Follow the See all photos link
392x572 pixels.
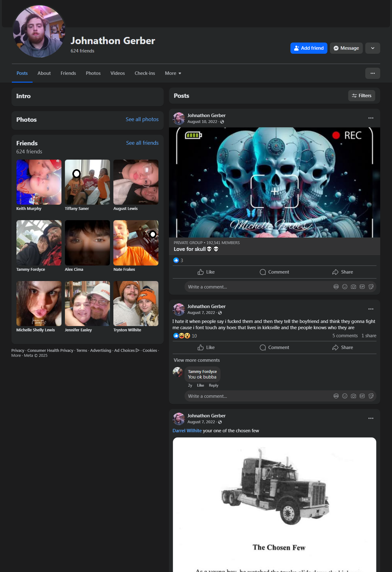(142, 119)
